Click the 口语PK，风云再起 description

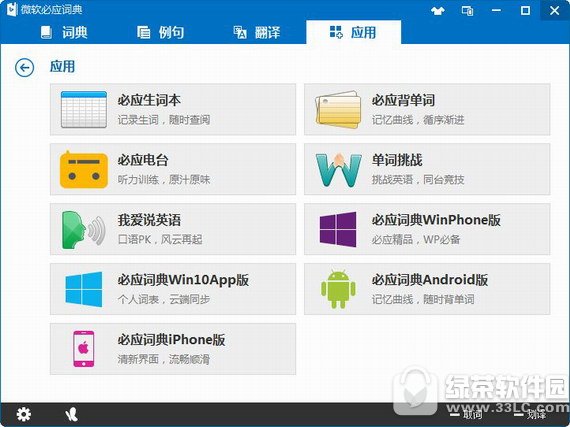pyautogui.click(x=160, y=239)
